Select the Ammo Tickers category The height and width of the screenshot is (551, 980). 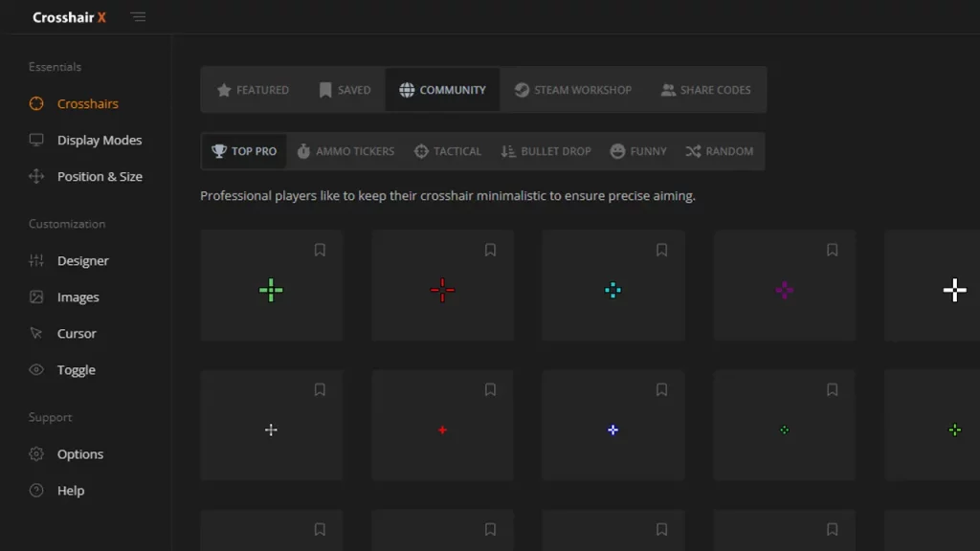(x=345, y=151)
